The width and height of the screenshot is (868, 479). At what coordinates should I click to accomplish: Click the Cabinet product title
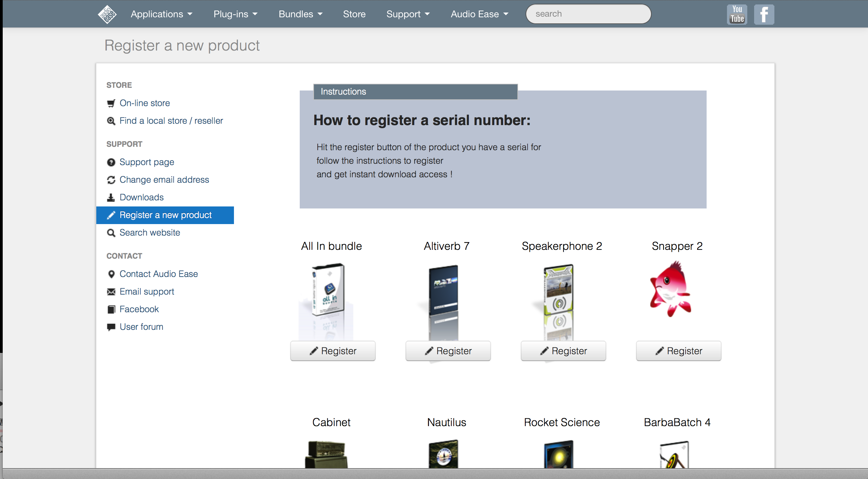click(x=331, y=422)
